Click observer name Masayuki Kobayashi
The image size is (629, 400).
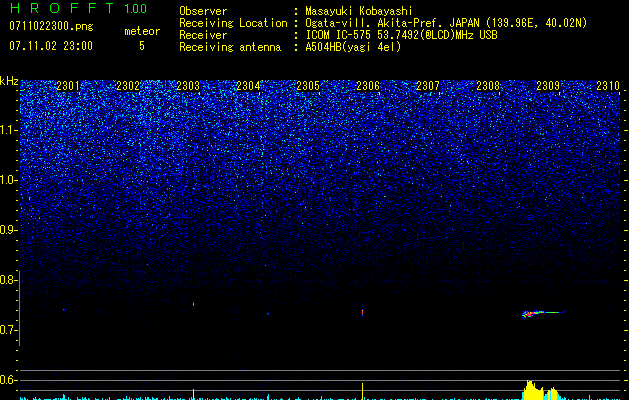(x=359, y=11)
